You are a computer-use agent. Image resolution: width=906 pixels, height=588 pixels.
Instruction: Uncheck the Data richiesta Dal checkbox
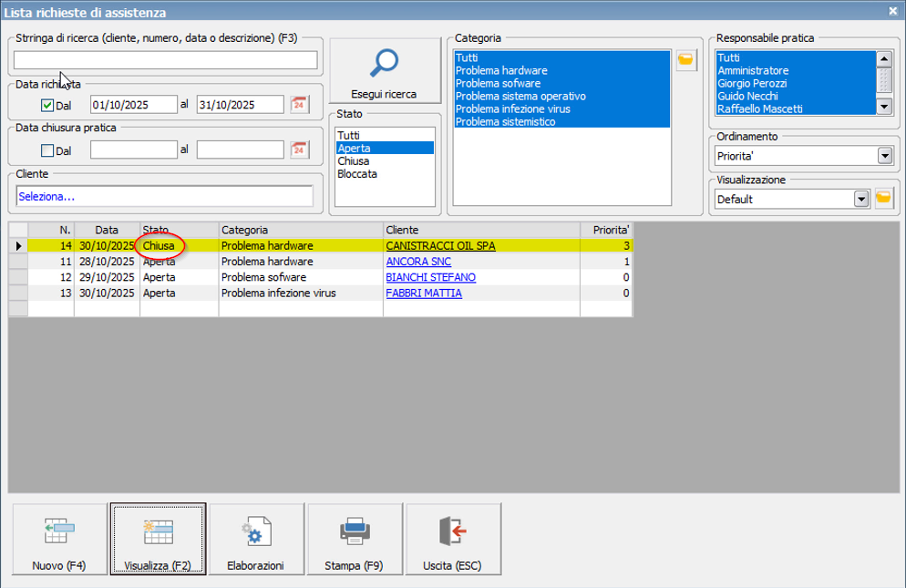point(48,106)
